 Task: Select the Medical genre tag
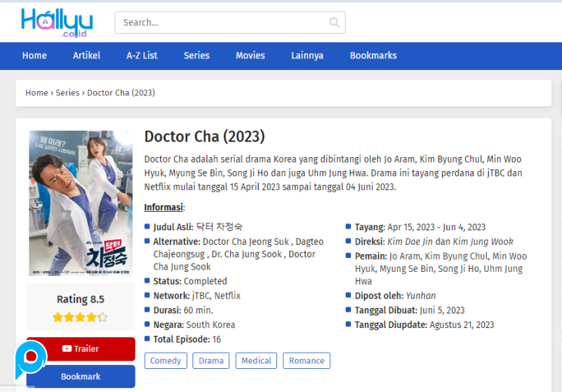(256, 360)
